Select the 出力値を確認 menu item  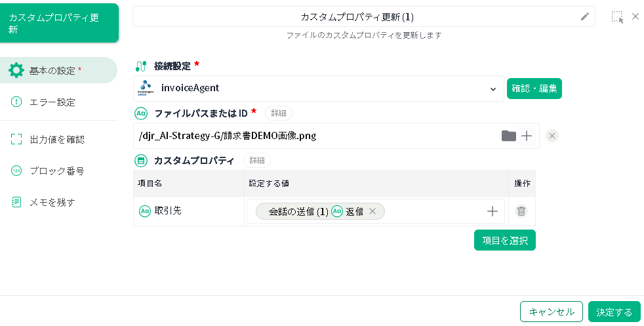coord(57,140)
